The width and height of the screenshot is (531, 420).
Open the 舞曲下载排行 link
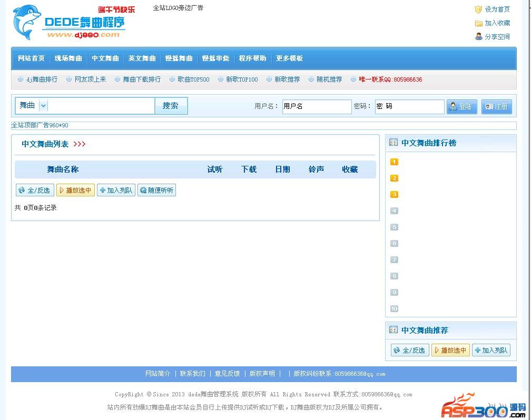(142, 79)
